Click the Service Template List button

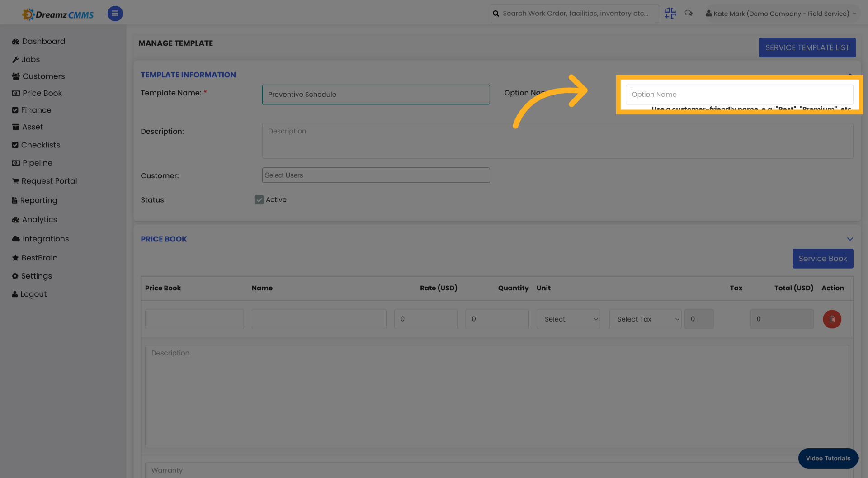tap(807, 47)
